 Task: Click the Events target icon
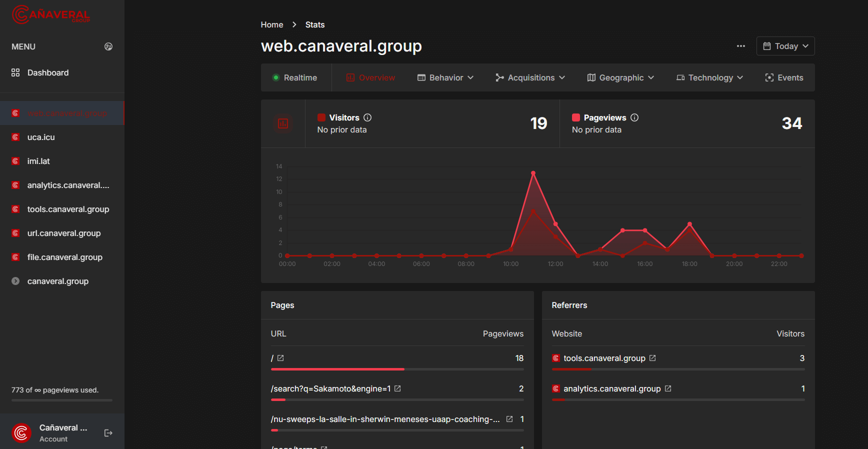click(x=769, y=77)
